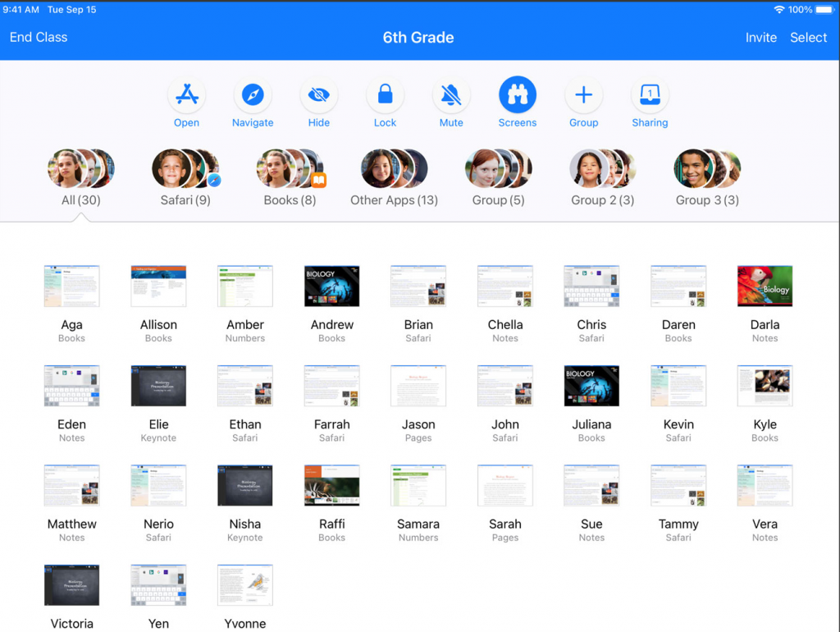View Andrew's Biology book screen
840x632 pixels.
point(331,286)
